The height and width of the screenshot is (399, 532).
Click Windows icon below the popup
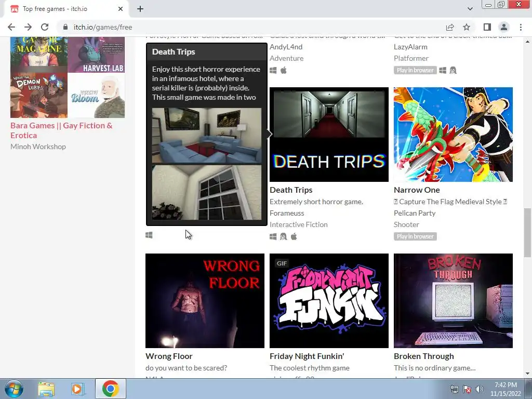coord(149,235)
